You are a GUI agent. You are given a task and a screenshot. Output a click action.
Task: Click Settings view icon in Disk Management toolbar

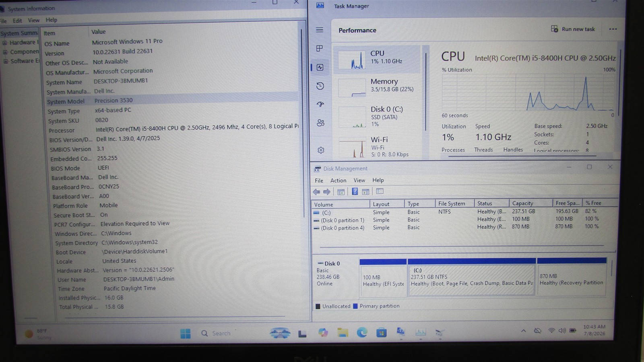pyautogui.click(x=380, y=191)
